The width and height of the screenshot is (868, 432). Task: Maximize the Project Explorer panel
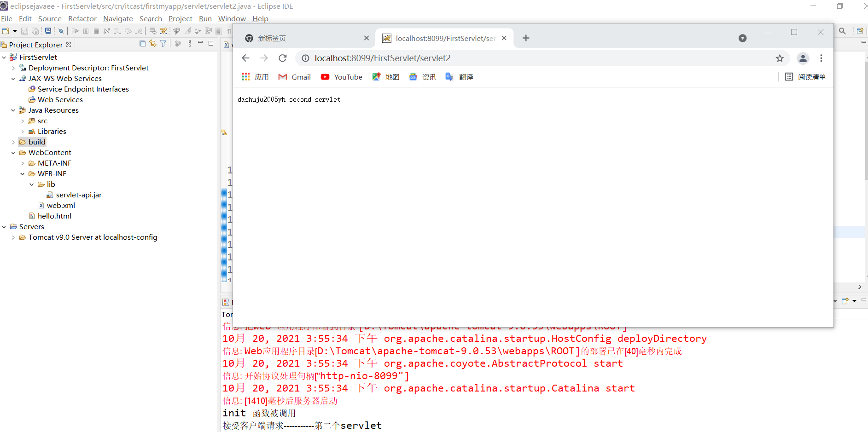(211, 43)
